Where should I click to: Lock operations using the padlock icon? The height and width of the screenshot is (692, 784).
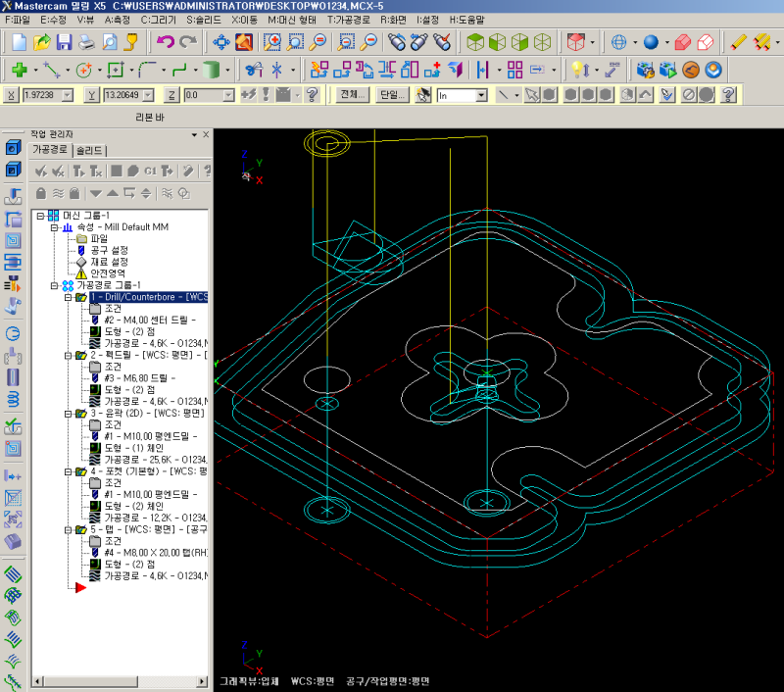click(x=43, y=192)
